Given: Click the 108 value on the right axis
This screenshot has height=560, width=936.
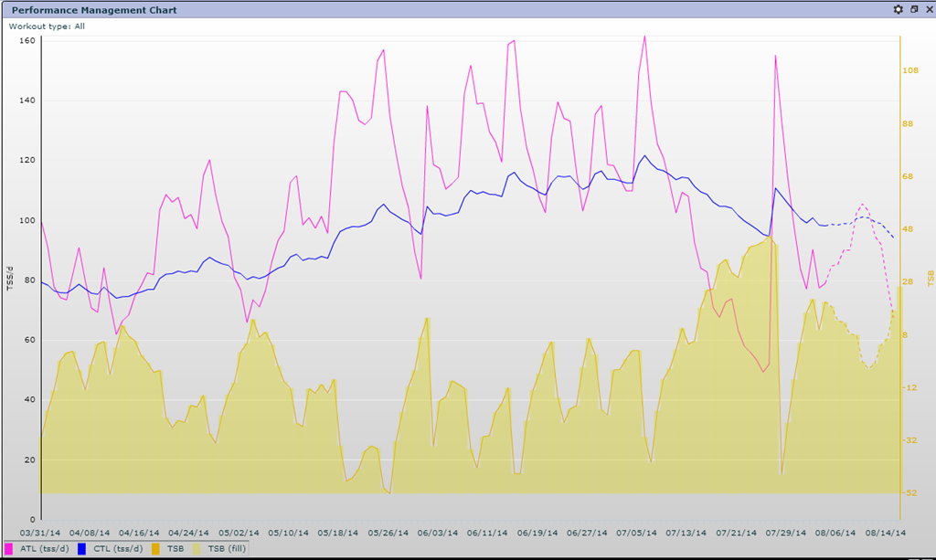Looking at the screenshot, I should tap(911, 70).
